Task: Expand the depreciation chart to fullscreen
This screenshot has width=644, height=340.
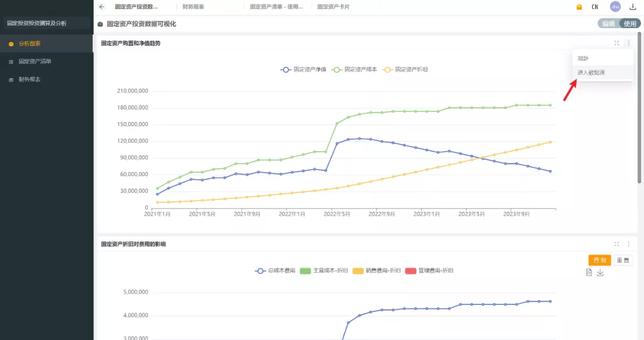Action: pos(617,244)
